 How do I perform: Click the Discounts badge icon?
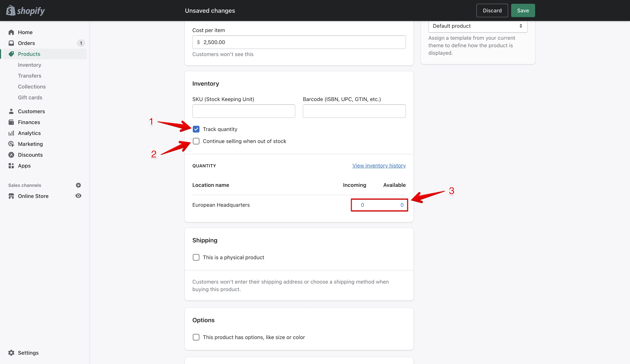click(11, 155)
